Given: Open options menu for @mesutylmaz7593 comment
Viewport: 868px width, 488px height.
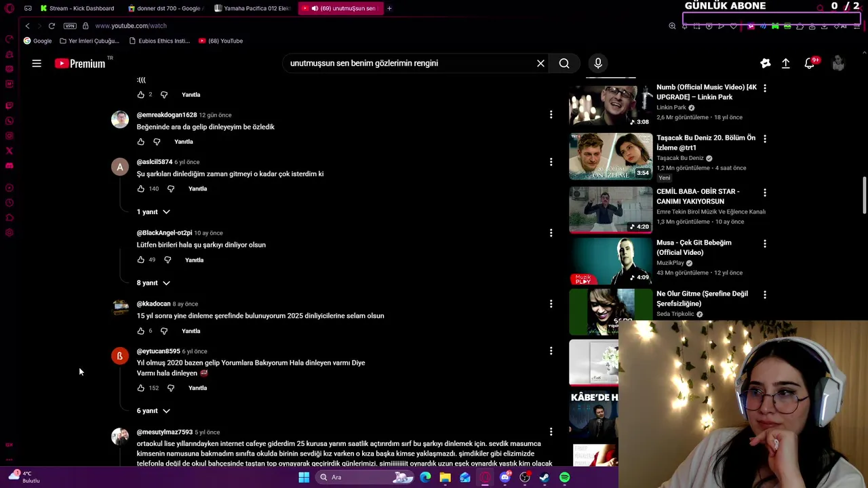Looking at the screenshot, I should click(x=551, y=432).
